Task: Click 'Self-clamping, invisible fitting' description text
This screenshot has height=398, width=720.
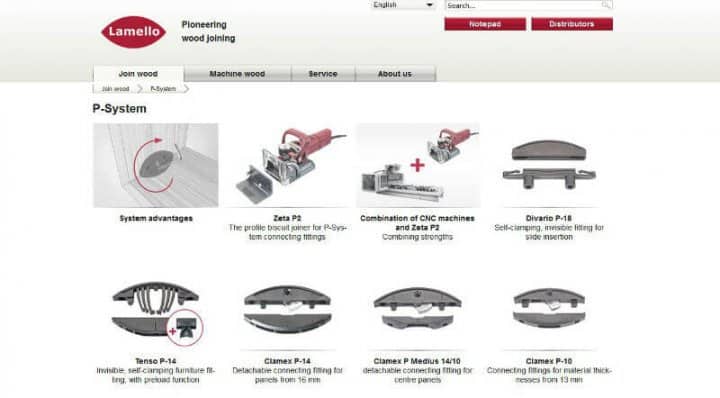Action: click(x=549, y=233)
